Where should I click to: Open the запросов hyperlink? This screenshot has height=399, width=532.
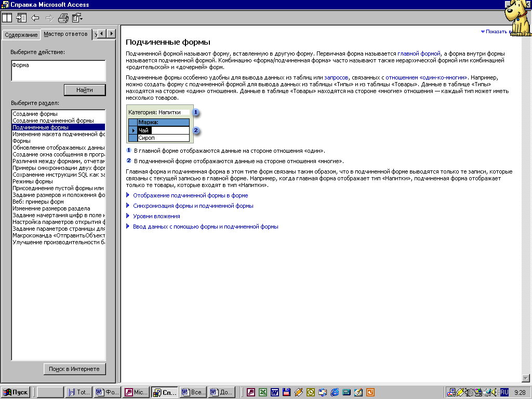[x=336, y=77]
